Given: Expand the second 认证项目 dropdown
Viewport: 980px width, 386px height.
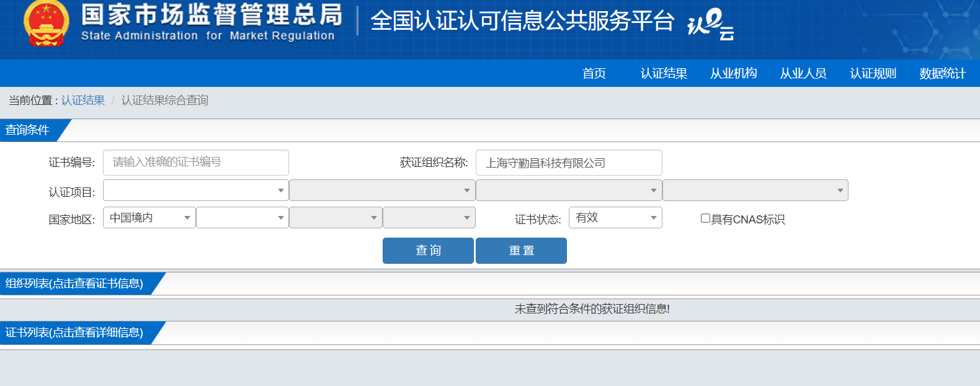Looking at the screenshot, I should tap(382, 191).
